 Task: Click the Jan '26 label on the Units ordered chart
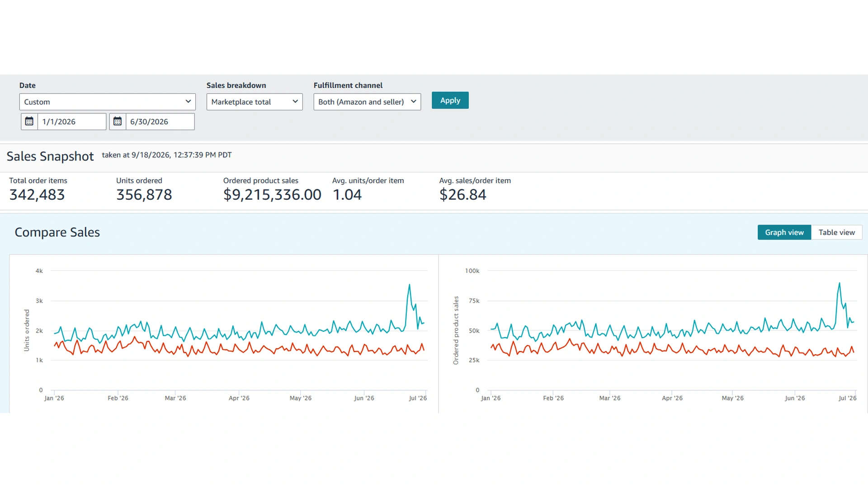pos(54,398)
